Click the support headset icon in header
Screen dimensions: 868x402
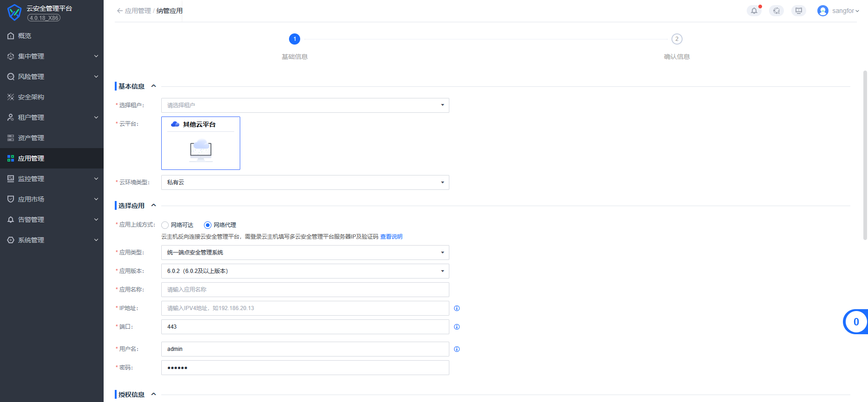coord(776,11)
